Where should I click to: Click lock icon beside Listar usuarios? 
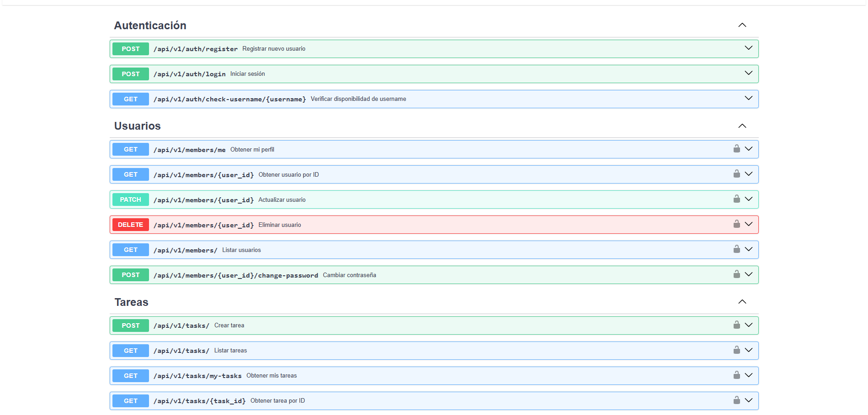[x=736, y=249]
